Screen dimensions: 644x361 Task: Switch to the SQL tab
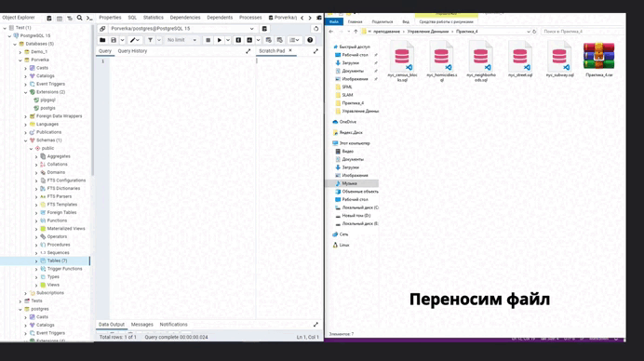pos(132,18)
